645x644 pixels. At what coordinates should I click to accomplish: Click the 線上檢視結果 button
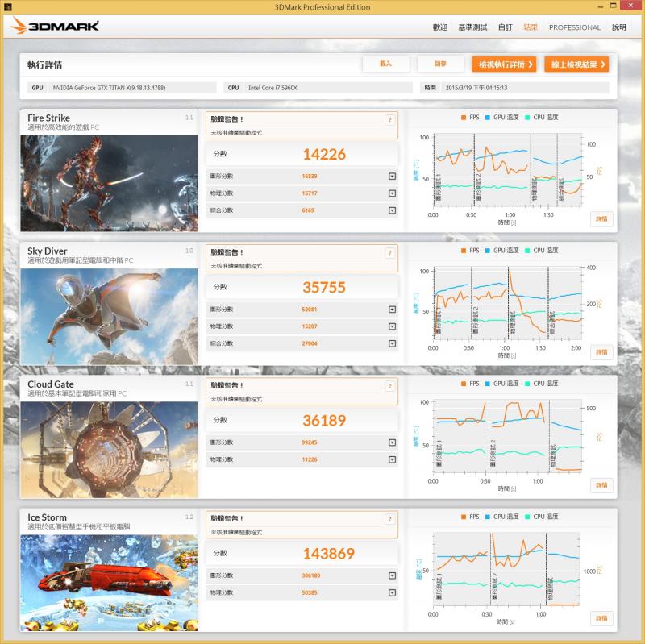(576, 64)
